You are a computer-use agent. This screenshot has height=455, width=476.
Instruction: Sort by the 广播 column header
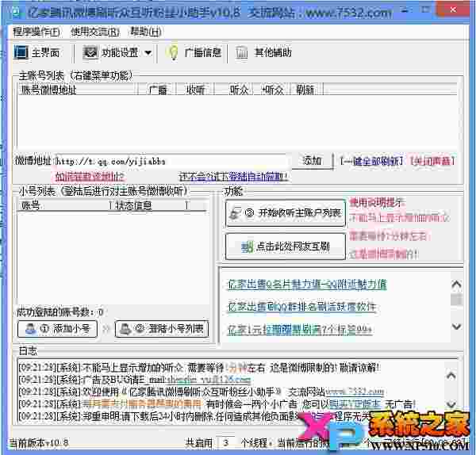(157, 90)
